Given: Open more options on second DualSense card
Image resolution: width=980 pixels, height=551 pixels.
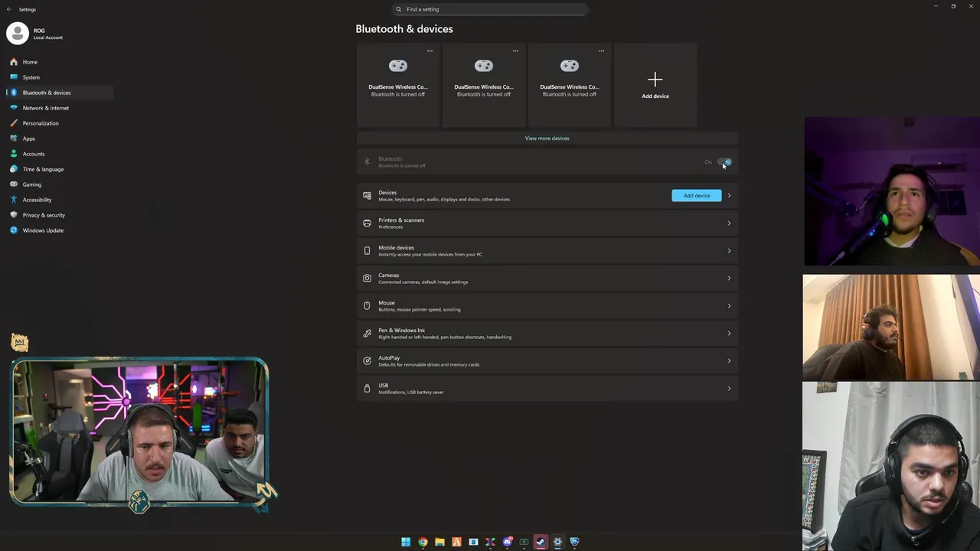Looking at the screenshot, I should pyautogui.click(x=515, y=51).
